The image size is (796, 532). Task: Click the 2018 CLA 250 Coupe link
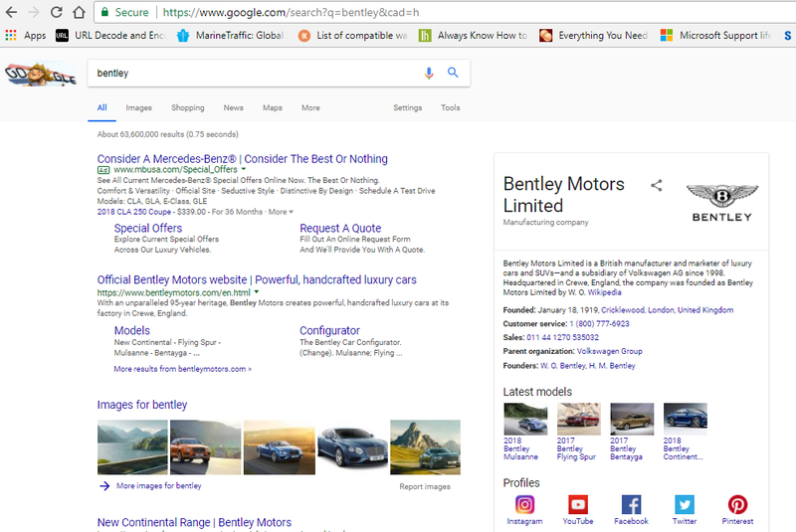(134, 212)
